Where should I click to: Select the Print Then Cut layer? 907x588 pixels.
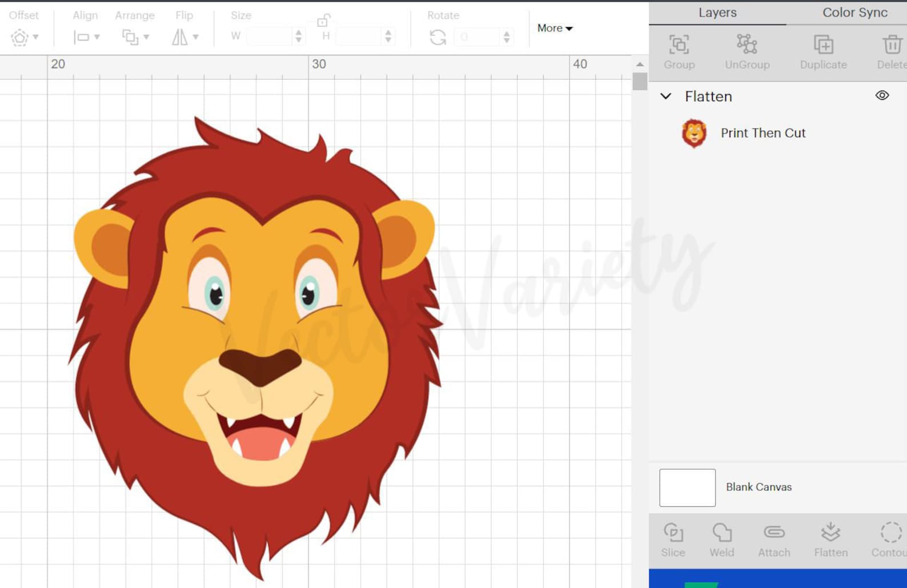[762, 133]
